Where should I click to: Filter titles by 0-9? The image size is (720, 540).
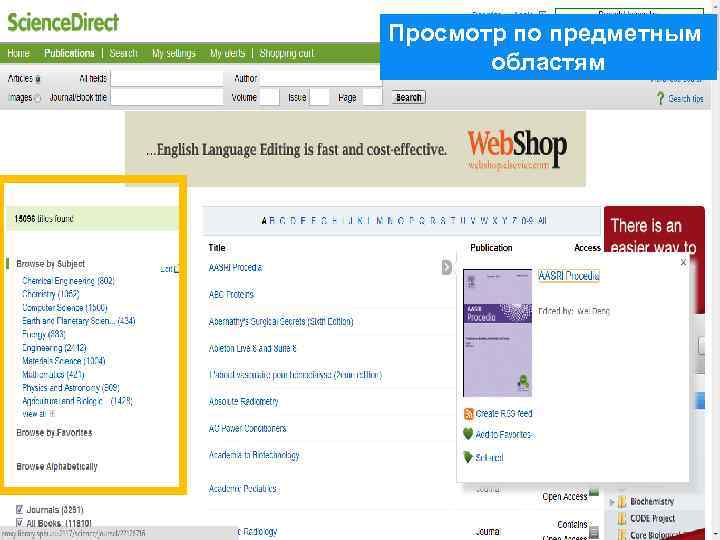(528, 221)
